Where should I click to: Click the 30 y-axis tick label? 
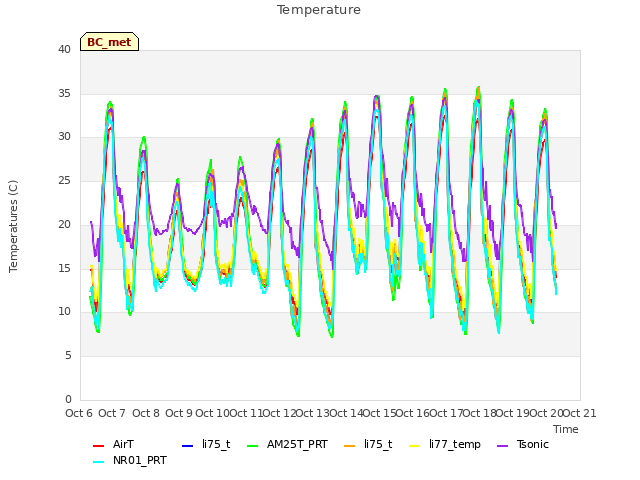point(64,137)
